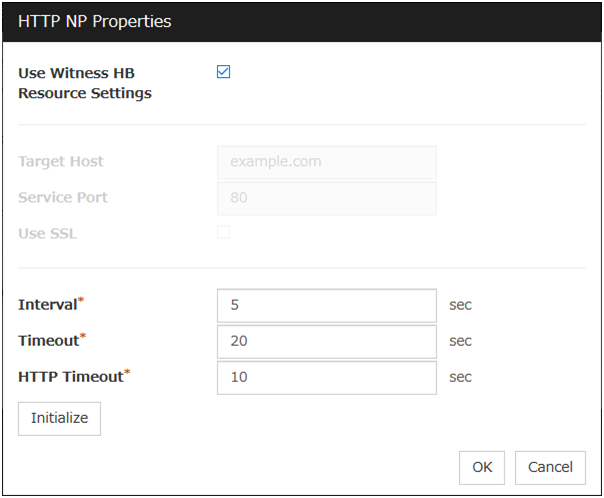Click the Target Host input field
Image resolution: width=604 pixels, height=498 pixels.
326,161
